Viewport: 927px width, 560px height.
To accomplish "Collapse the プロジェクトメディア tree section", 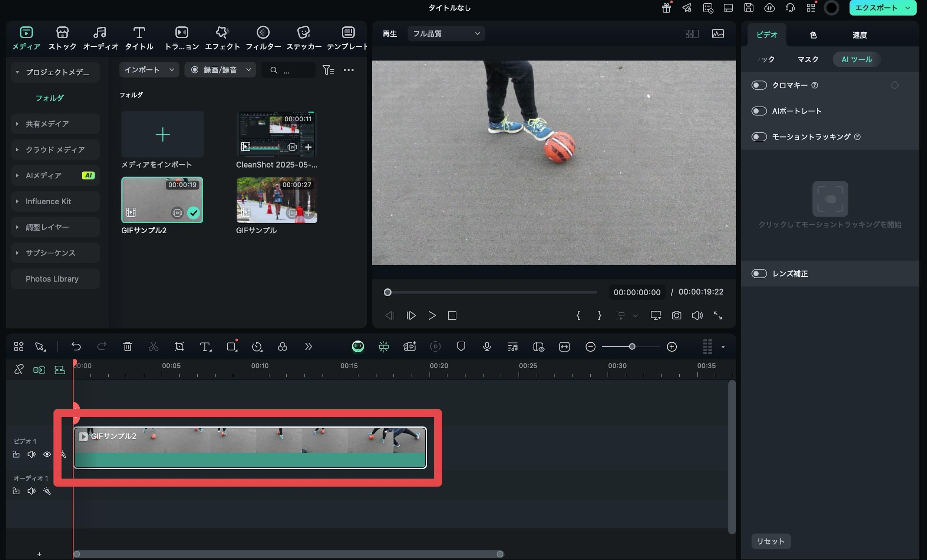I will (x=17, y=72).
